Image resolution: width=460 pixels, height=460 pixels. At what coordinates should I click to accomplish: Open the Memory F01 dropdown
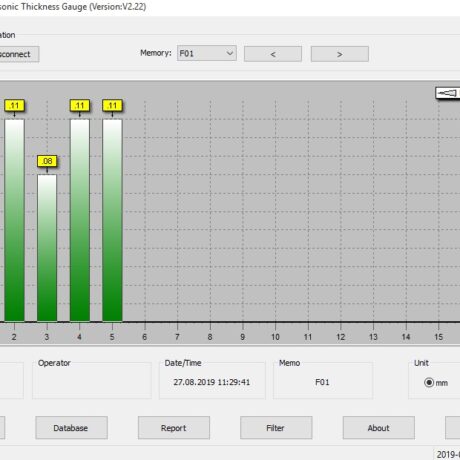point(207,53)
